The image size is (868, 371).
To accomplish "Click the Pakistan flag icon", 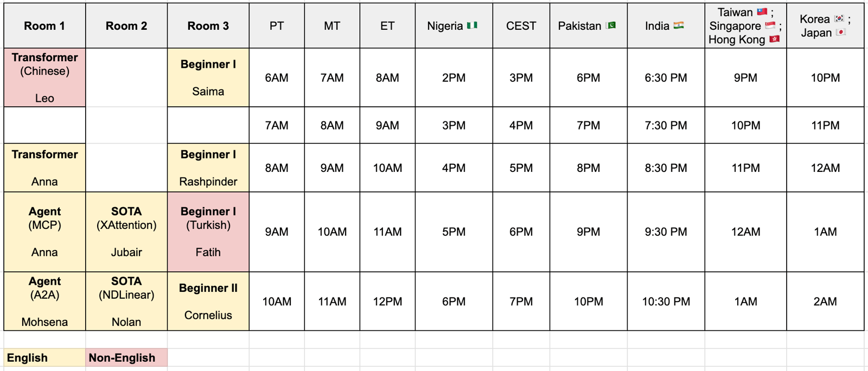I will 611,25.
